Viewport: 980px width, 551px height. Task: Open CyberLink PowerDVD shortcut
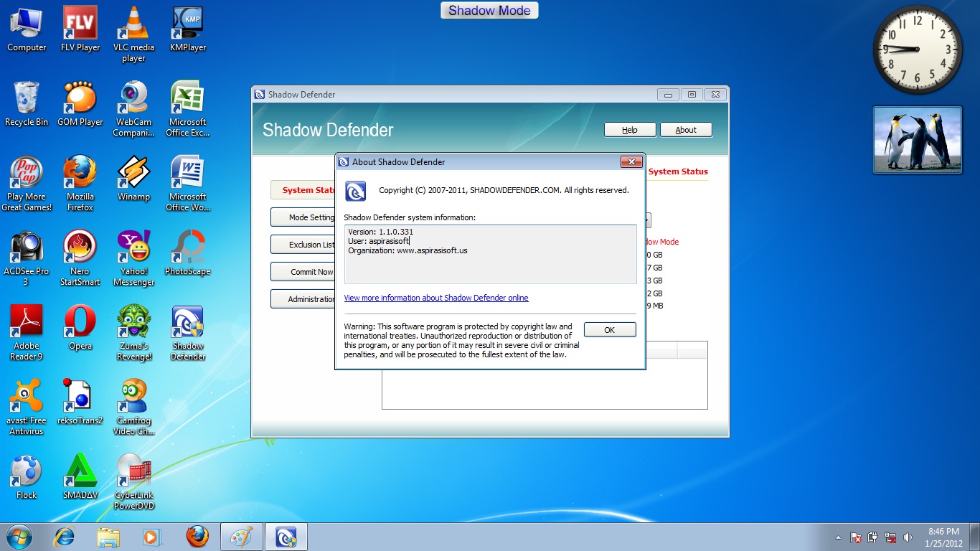click(x=133, y=482)
